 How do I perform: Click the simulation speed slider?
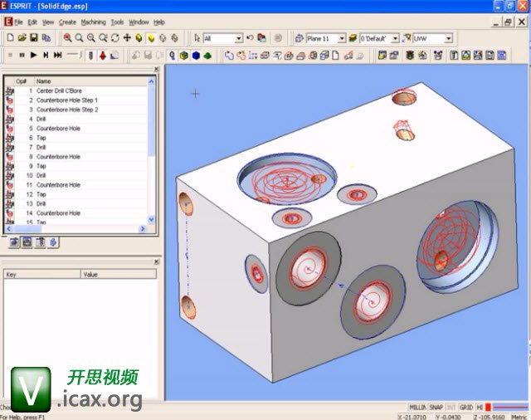pos(74,55)
